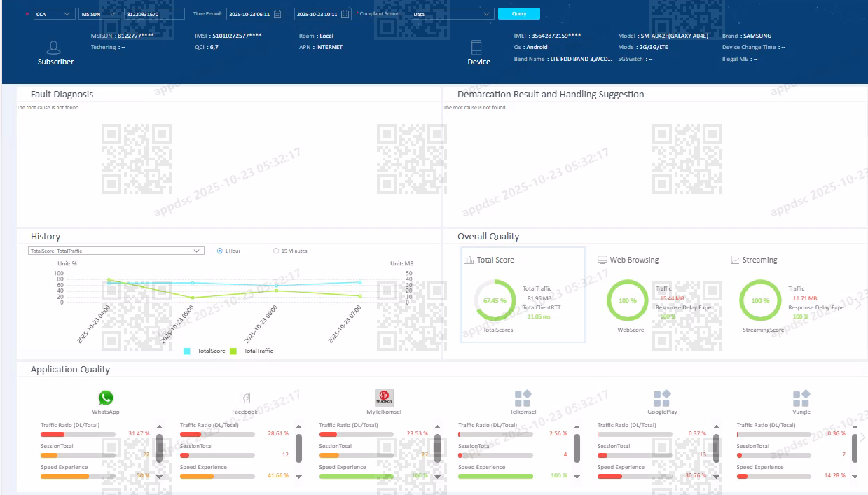Click the WhatsApp 31.47 % traffic ratio value
Viewport: 868px width, 495px height.
(x=139, y=434)
